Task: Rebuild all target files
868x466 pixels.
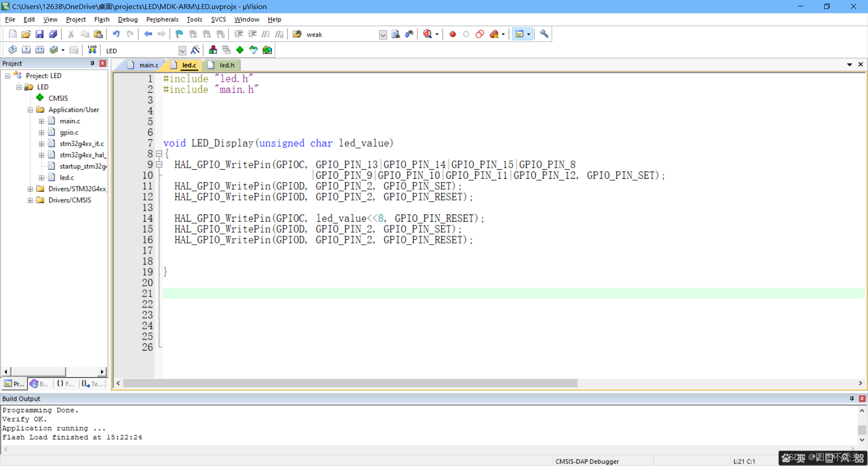Action: pyautogui.click(x=40, y=50)
